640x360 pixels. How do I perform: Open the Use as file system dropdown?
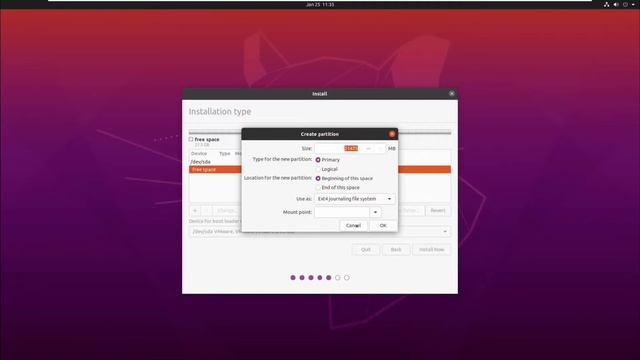click(x=355, y=199)
